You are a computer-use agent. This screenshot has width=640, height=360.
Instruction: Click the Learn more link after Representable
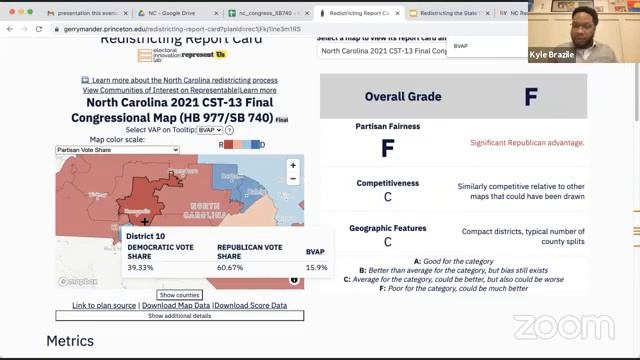tap(258, 90)
